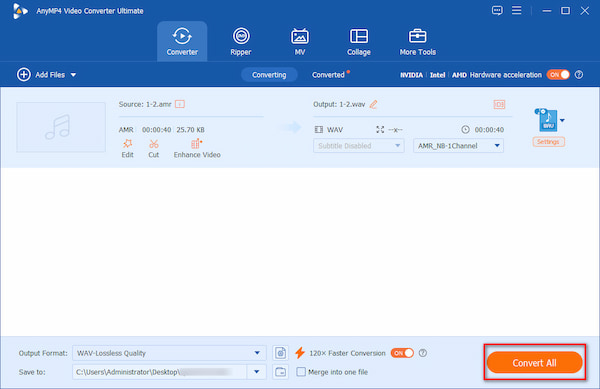Image resolution: width=600 pixels, height=389 pixels.
Task: Click the music note thumbnail
Action: click(x=61, y=127)
